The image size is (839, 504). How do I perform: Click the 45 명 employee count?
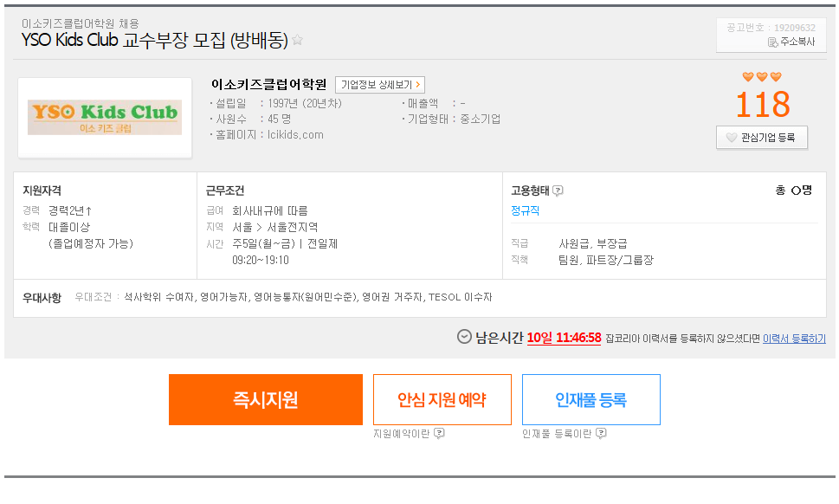click(280, 119)
